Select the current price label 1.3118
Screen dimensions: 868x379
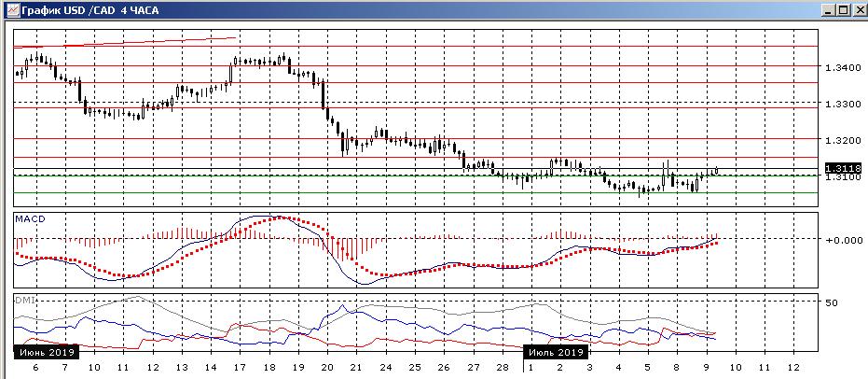tap(843, 168)
